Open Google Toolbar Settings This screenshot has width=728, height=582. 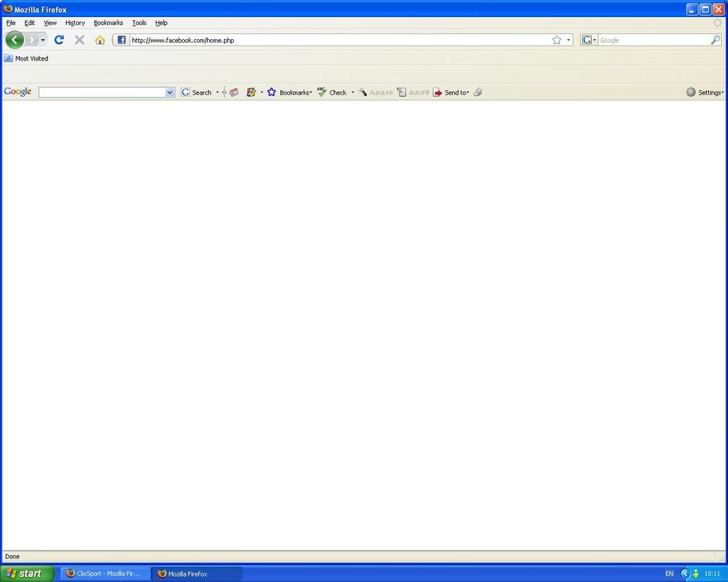(705, 92)
